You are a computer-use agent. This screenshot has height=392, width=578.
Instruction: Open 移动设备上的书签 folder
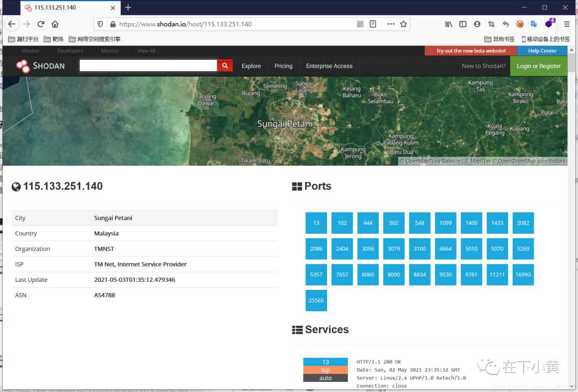tap(545, 39)
